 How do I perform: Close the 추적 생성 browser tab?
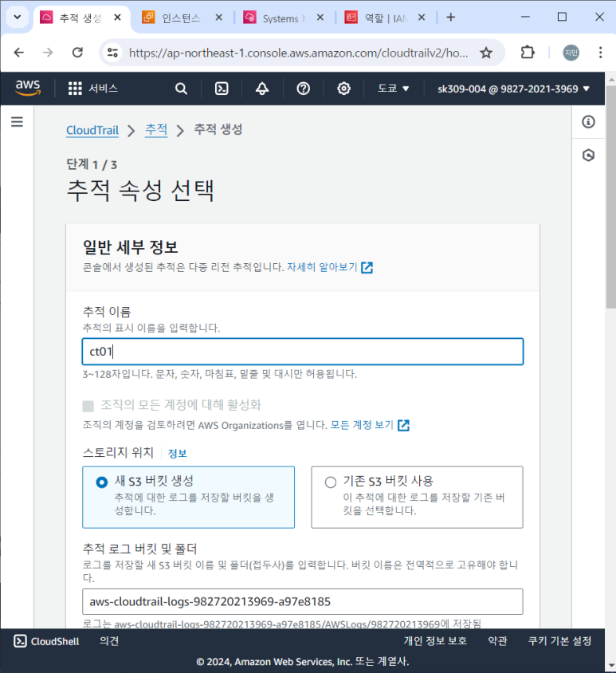[x=117, y=18]
